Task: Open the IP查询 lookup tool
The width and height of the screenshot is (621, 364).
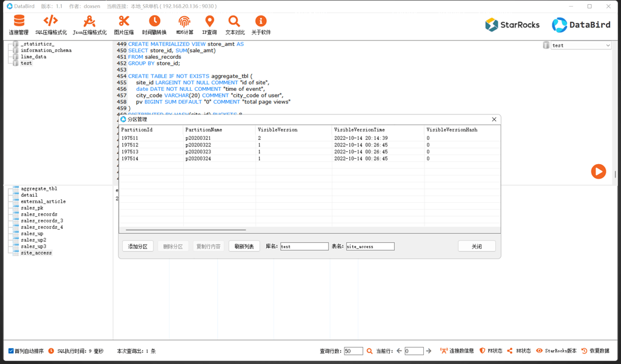Action: [209, 25]
